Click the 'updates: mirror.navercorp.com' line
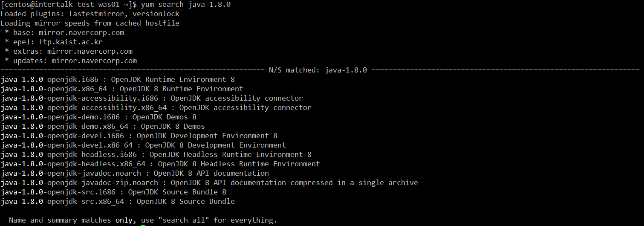 point(75,61)
